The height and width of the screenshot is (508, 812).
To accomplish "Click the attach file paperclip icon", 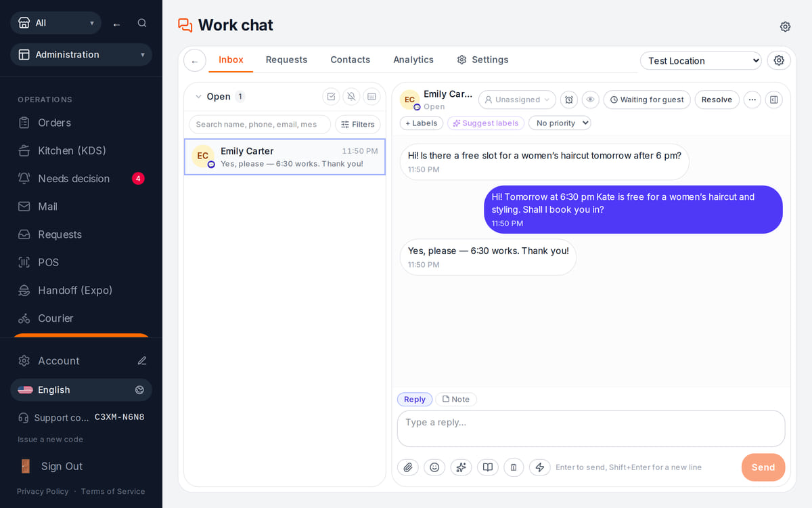I will coord(408,467).
